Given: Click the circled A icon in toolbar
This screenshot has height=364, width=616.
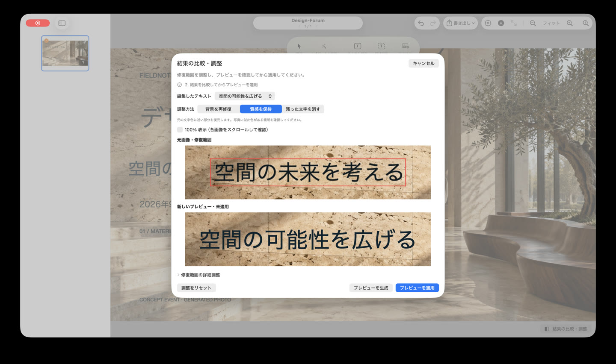Looking at the screenshot, I should (x=501, y=23).
